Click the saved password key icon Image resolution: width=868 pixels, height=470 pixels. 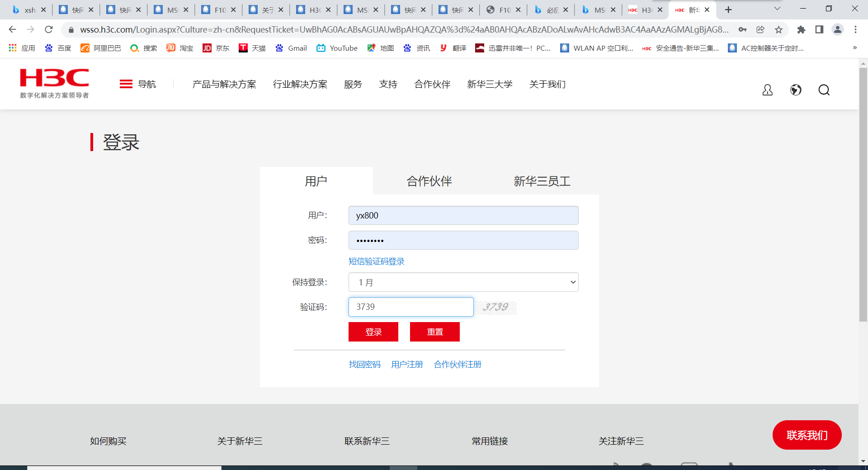click(x=742, y=29)
